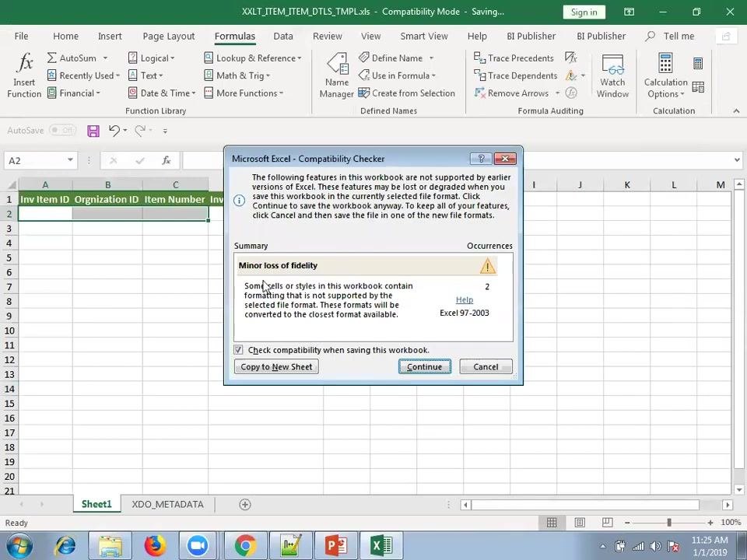This screenshot has height=560, width=747.
Task: Switch to the Smart View tab
Action: [424, 37]
